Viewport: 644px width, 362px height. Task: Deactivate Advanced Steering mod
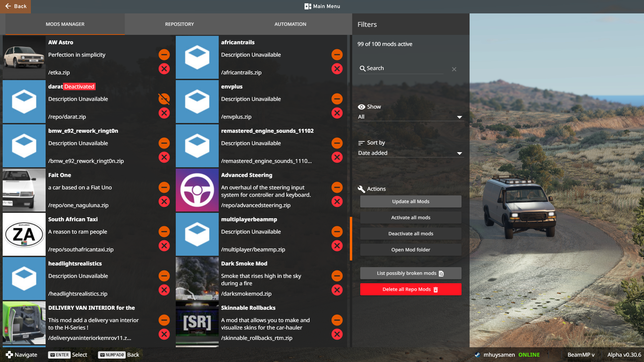(x=337, y=187)
